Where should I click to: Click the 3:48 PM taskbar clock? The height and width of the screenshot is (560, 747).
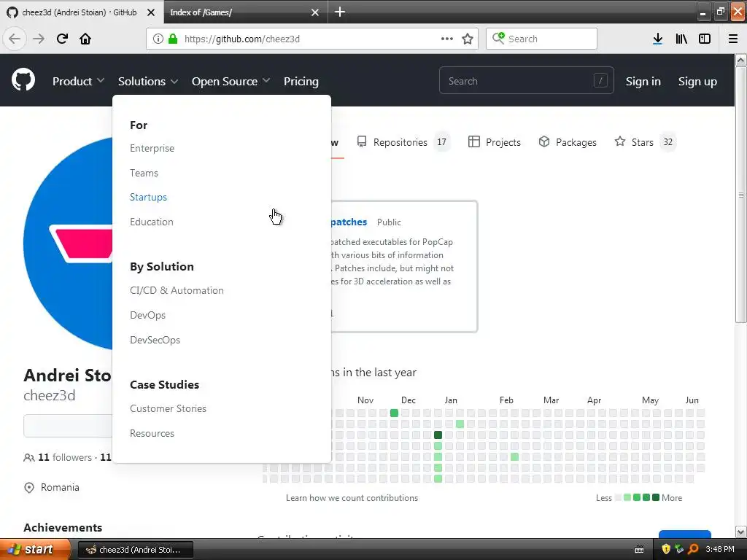click(x=720, y=549)
